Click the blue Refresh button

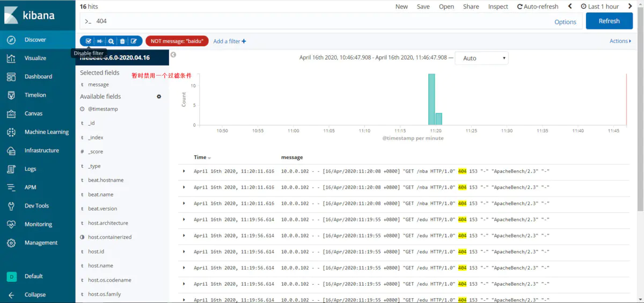(609, 21)
